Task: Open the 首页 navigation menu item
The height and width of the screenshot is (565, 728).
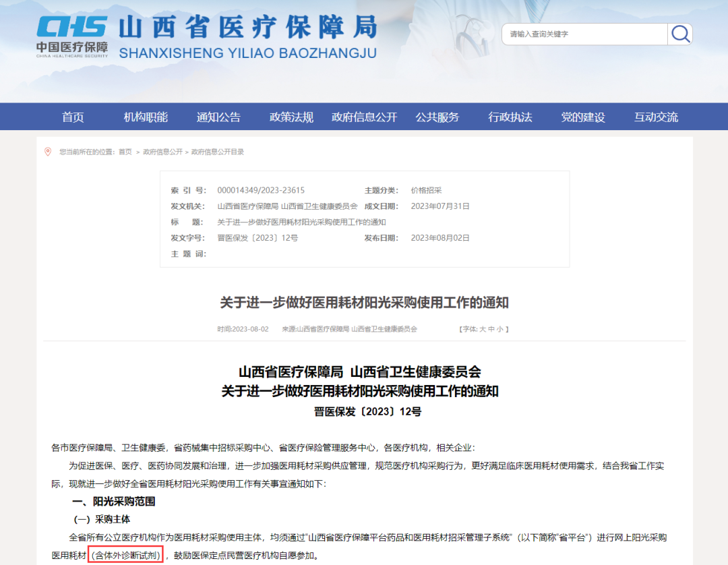Action: coord(73,117)
